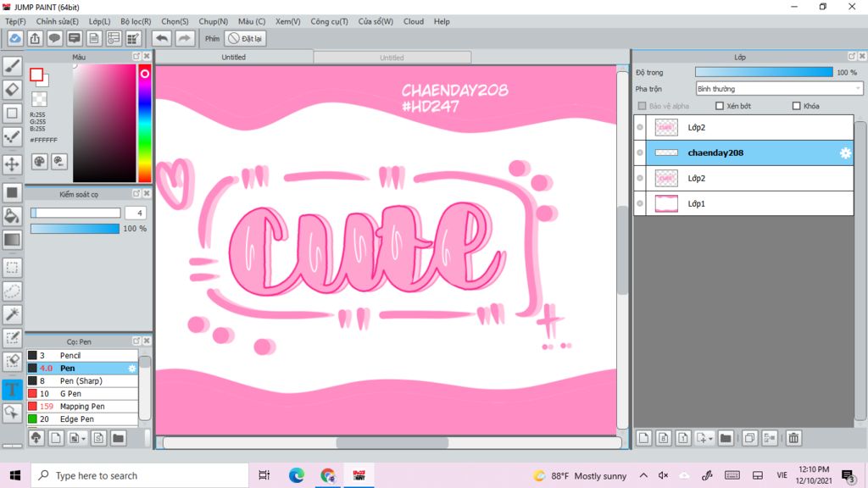The height and width of the screenshot is (488, 868).
Task: Show hidden system tray icons
Action: coord(643,475)
